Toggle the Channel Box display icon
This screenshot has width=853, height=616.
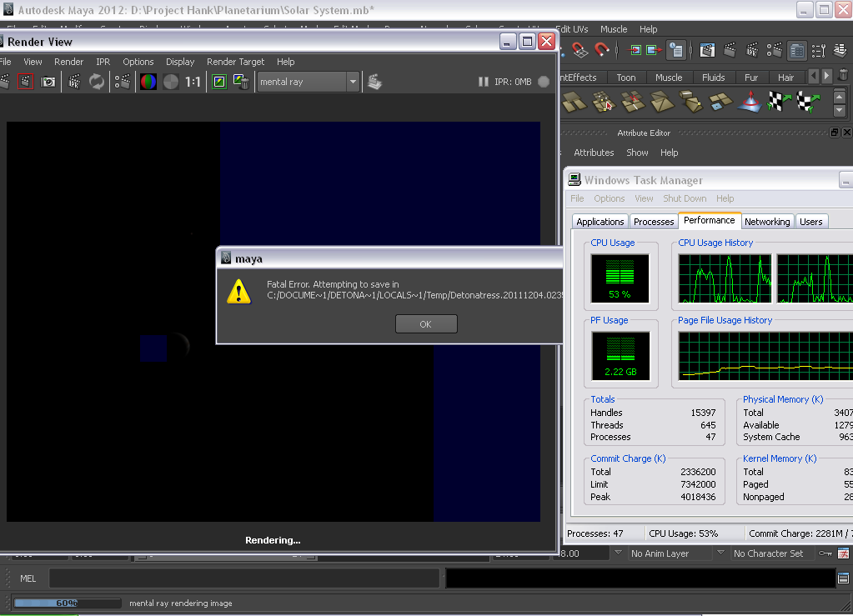(797, 51)
